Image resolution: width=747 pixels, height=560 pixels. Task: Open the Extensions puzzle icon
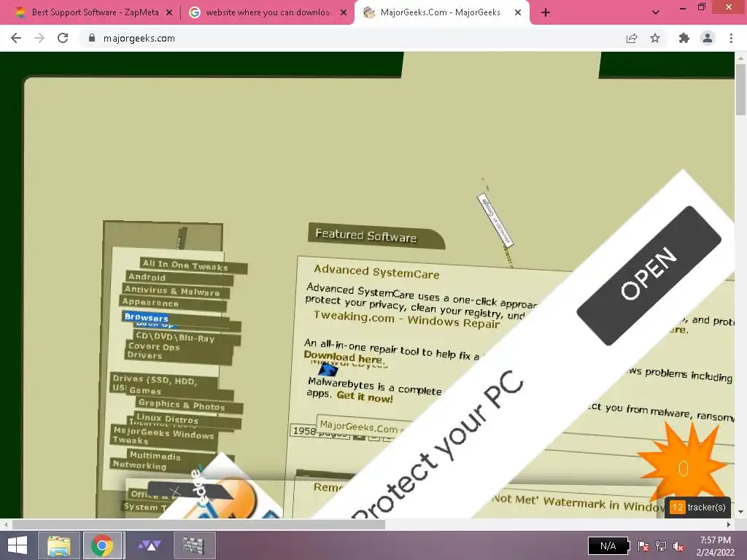tap(684, 38)
